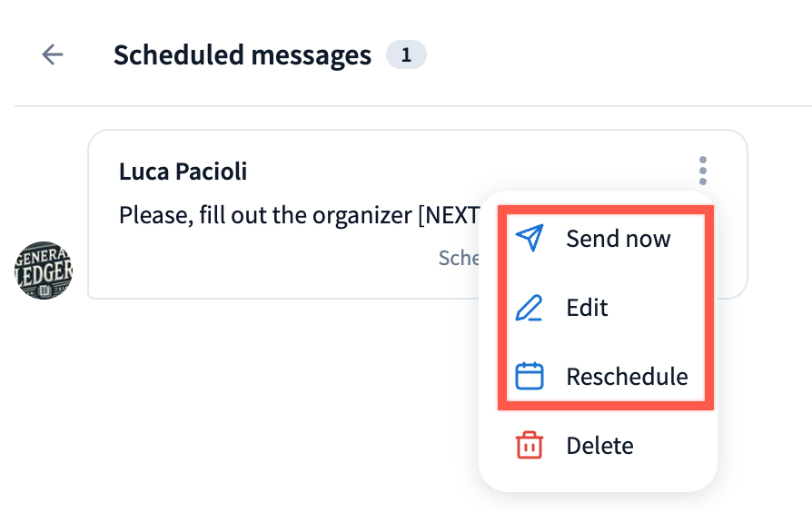Click the calendar Reschedule icon
The image size is (812, 512).
pyautogui.click(x=529, y=376)
